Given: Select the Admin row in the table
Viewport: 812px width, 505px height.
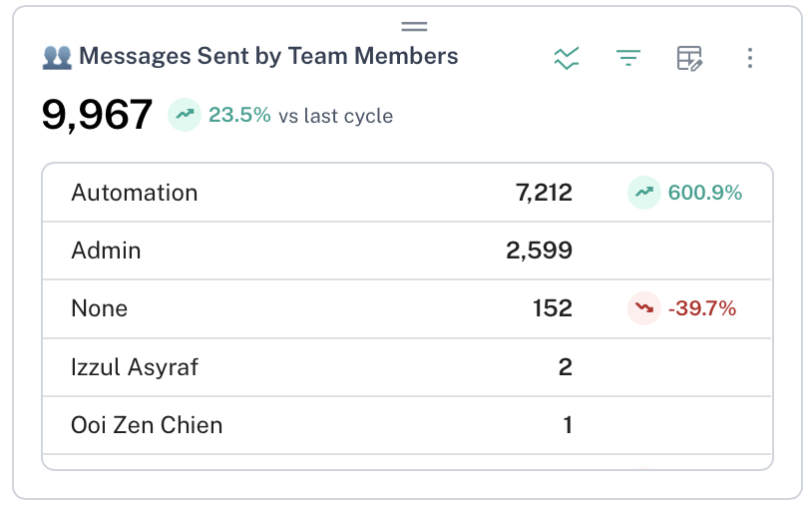Looking at the screenshot, I should coord(107,251).
